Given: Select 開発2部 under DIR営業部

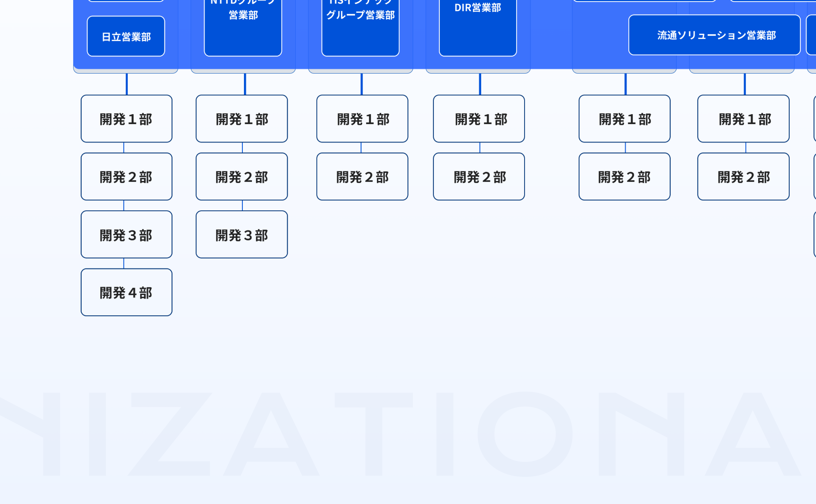Looking at the screenshot, I should click(479, 177).
